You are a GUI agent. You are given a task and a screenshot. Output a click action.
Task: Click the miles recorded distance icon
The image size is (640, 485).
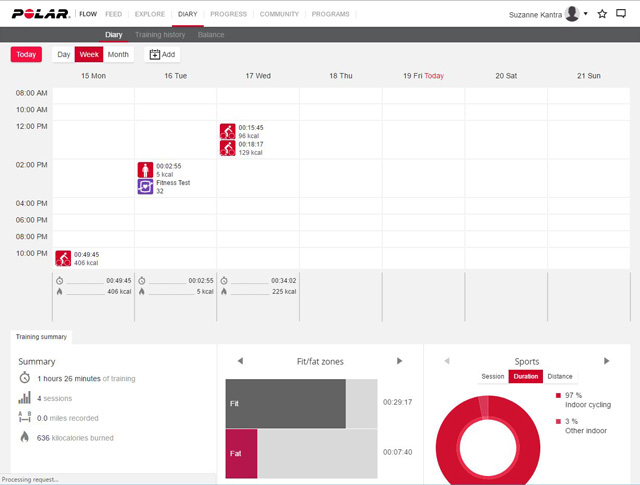[x=24, y=417]
